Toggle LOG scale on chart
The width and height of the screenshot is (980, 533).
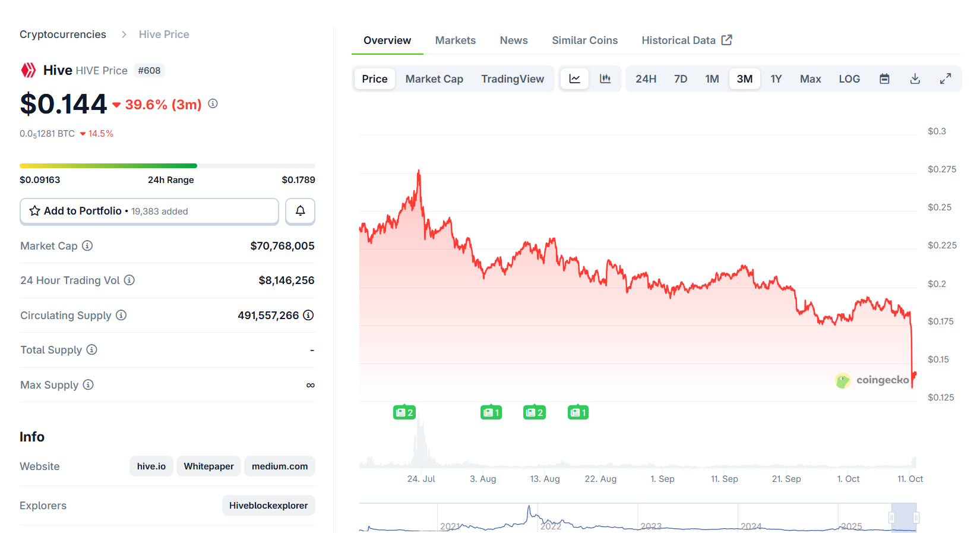coord(849,79)
